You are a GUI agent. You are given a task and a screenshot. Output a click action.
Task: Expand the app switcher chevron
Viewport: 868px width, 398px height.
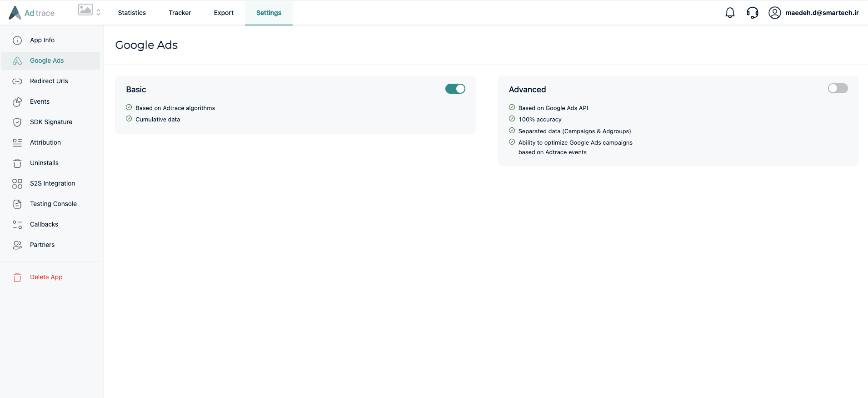point(98,12)
